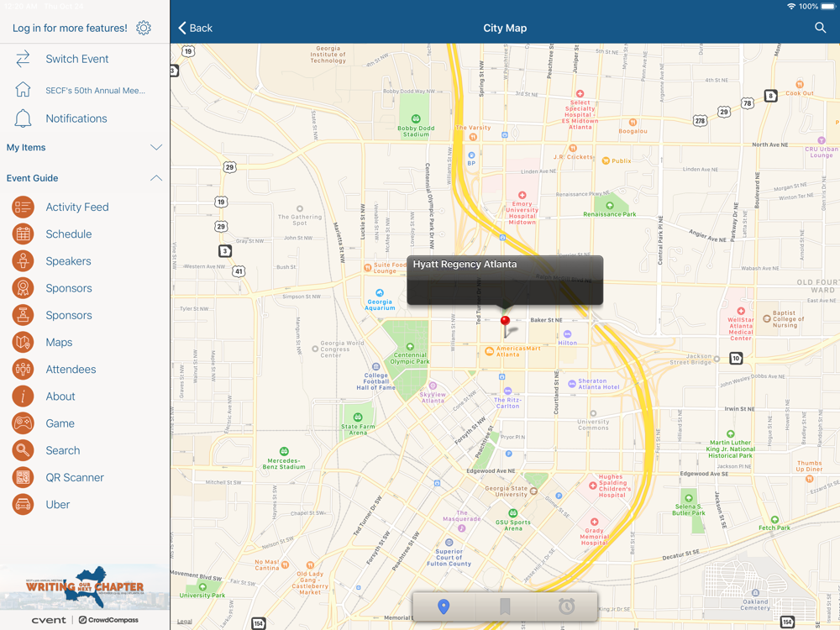Tap the Bobby Dodd Stadium marker
Screen dimensions: 840x630
click(x=416, y=119)
